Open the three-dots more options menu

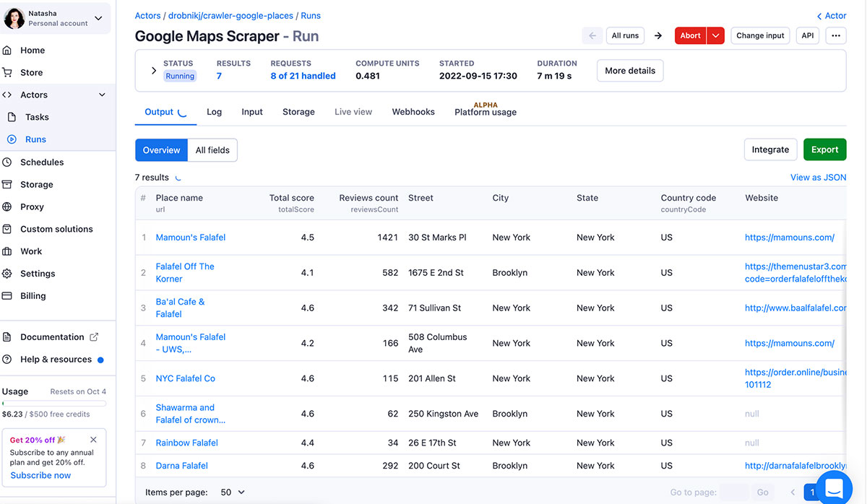pyautogui.click(x=836, y=35)
